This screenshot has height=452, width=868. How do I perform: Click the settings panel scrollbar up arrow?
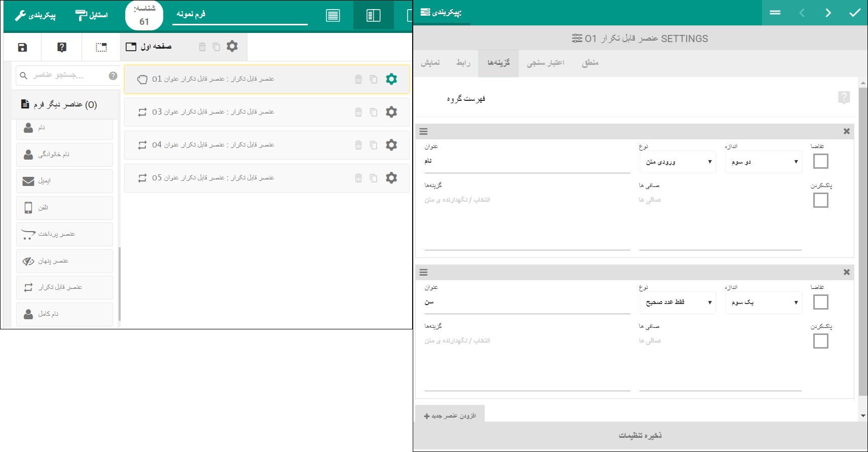tap(863, 84)
